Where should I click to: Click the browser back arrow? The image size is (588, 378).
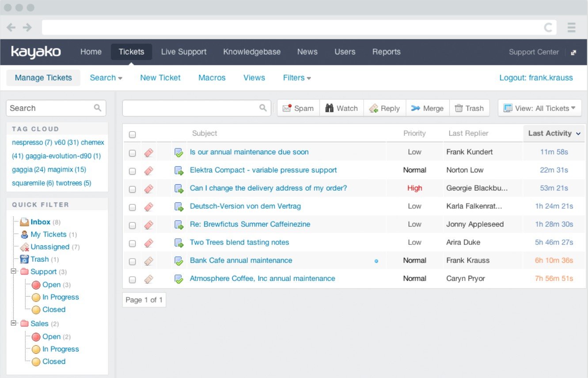11,27
